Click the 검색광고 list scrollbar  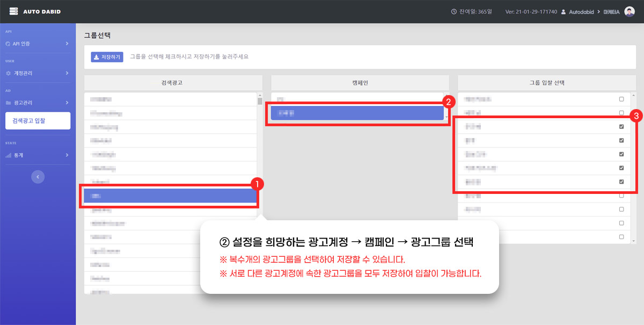tap(260, 100)
